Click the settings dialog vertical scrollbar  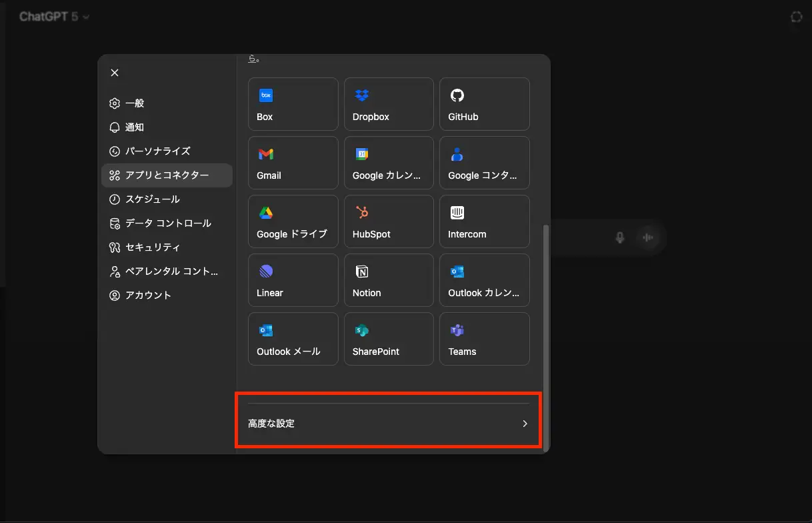[x=546, y=337]
